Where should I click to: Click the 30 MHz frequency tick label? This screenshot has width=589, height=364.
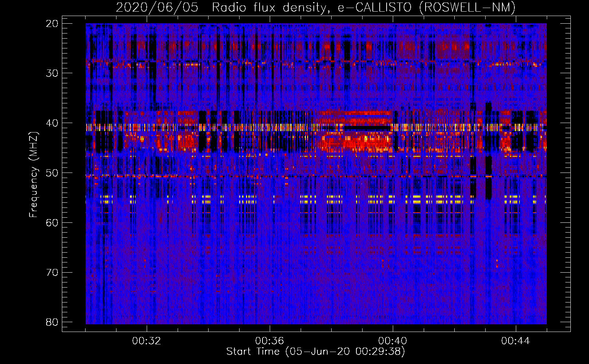[52, 73]
